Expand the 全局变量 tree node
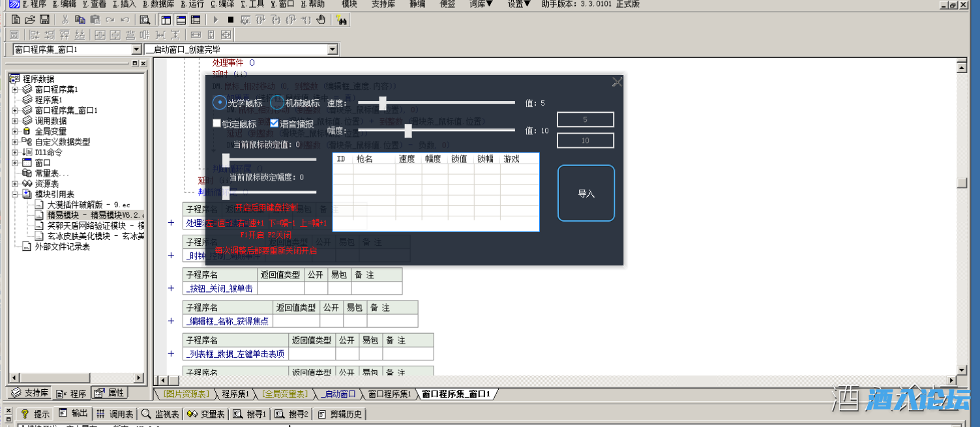Screen dimensions: 980x427 point(15,131)
